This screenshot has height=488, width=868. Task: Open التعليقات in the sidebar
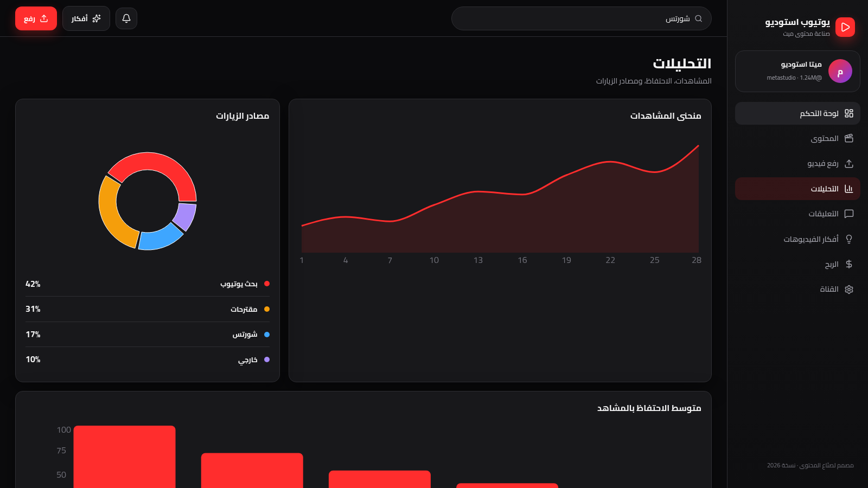tap(797, 214)
